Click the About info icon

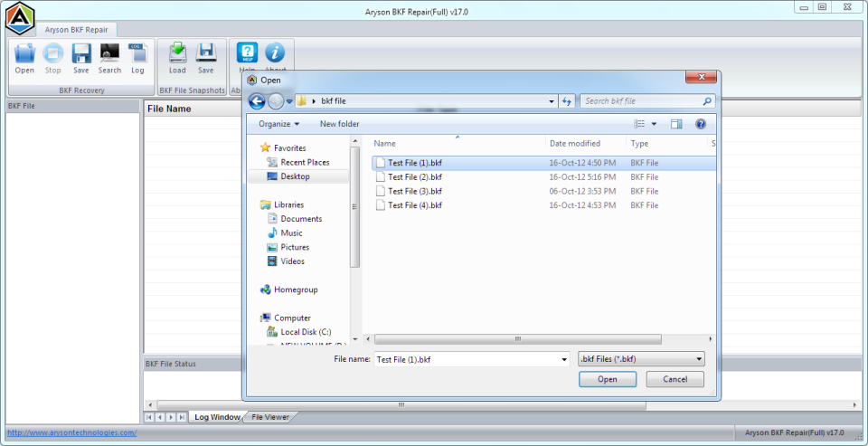coord(275,52)
